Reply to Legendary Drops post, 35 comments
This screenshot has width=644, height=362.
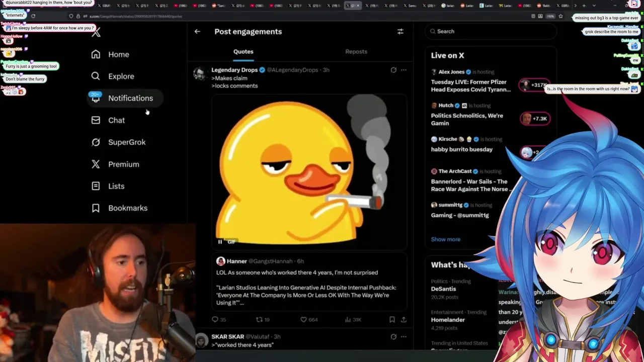(x=219, y=320)
